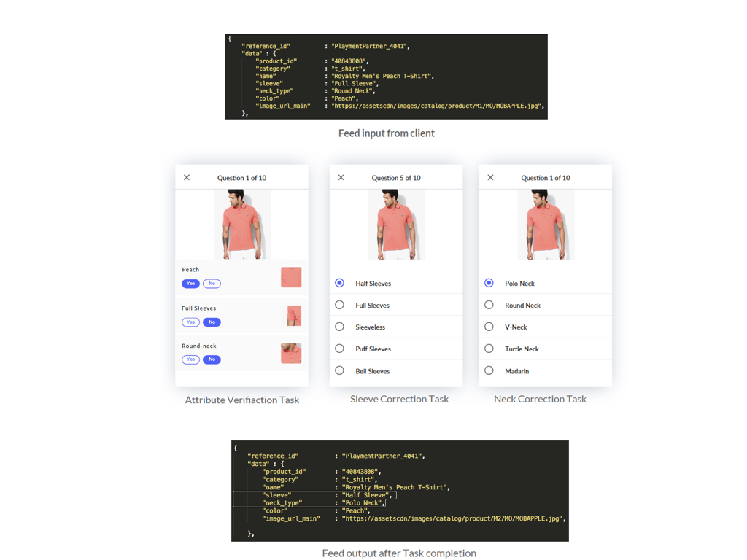Click the image URL in the output feed
Image resolution: width=747 pixels, height=560 pixels.
(454, 518)
